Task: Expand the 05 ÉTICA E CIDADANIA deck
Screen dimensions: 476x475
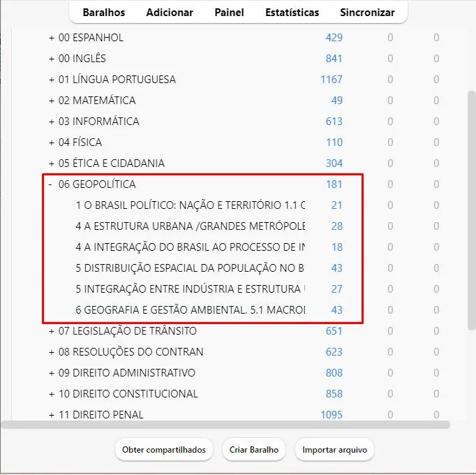Action: (x=52, y=163)
